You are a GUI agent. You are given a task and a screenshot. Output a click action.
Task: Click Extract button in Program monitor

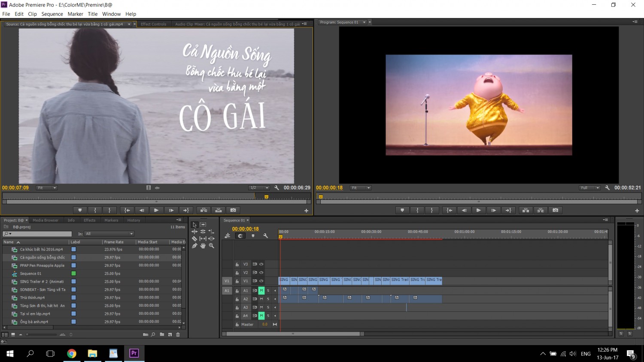541,210
